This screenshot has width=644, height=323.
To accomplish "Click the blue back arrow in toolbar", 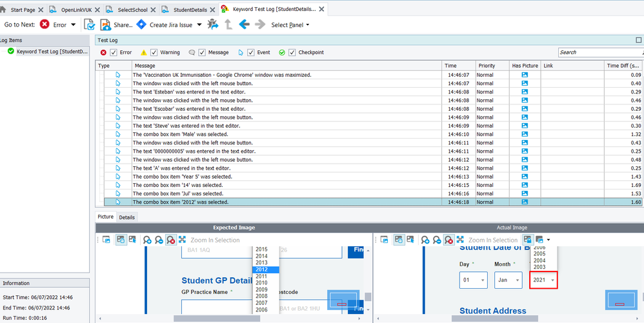I will click(x=244, y=24).
